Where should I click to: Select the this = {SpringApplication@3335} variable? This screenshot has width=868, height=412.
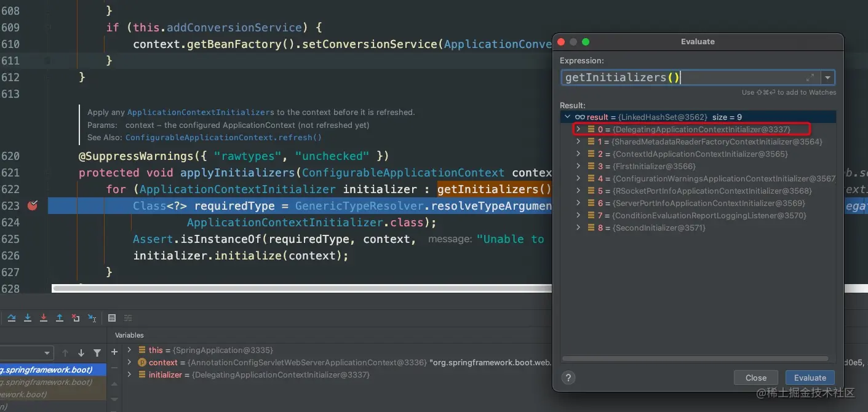[210, 350]
